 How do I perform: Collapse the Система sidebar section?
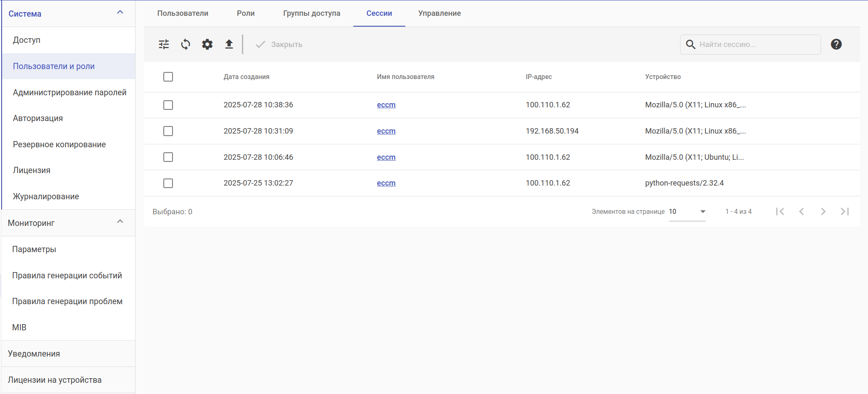(x=120, y=12)
